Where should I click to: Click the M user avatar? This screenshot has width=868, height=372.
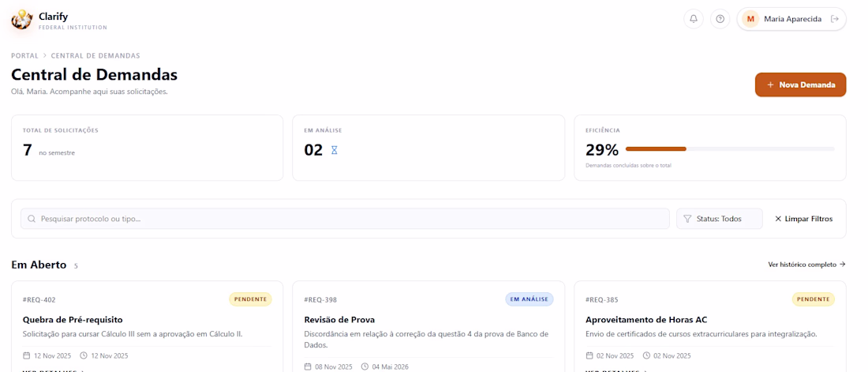click(x=750, y=19)
